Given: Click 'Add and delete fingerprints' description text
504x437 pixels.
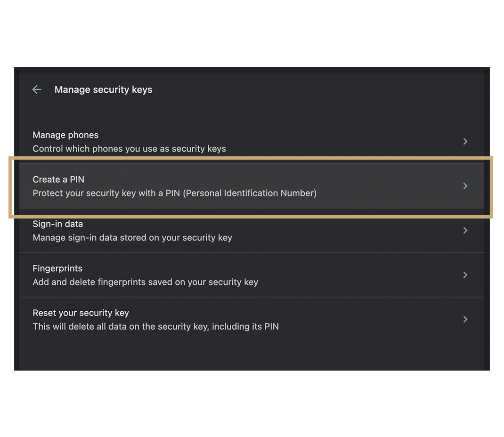Looking at the screenshot, I should coord(145,282).
